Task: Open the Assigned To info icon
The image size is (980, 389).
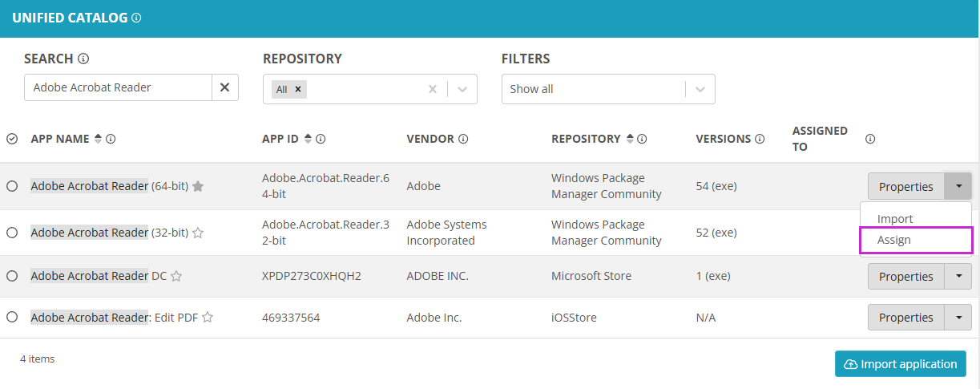Action: click(870, 139)
